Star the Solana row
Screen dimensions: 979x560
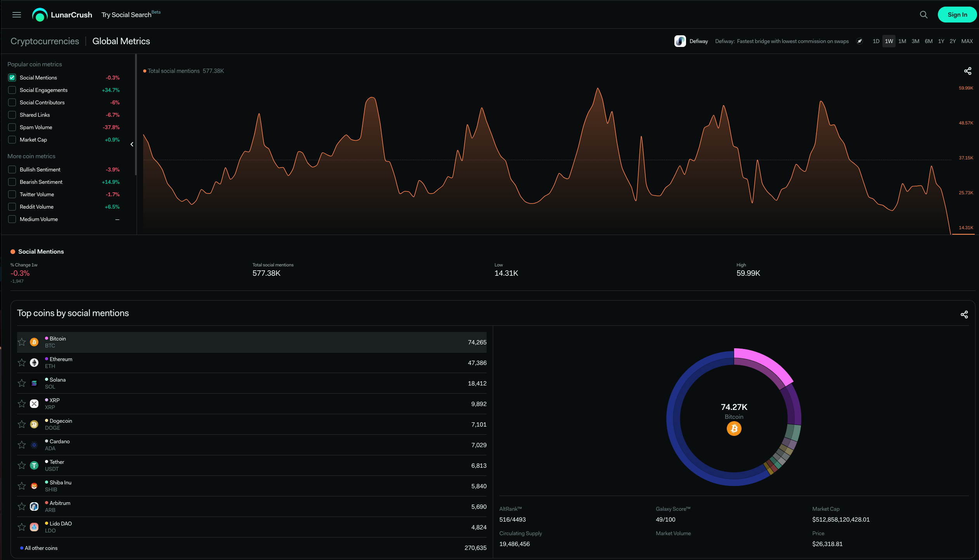pyautogui.click(x=22, y=383)
